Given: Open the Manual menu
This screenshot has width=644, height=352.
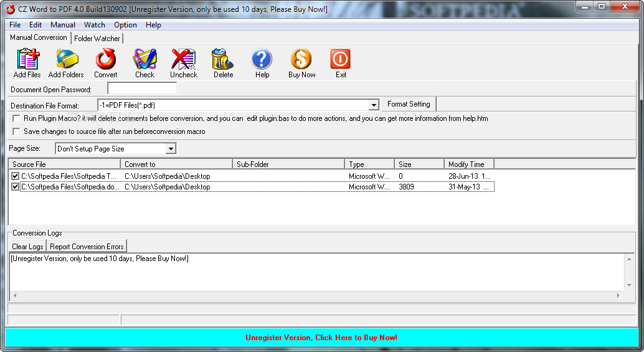Looking at the screenshot, I should pyautogui.click(x=63, y=25).
